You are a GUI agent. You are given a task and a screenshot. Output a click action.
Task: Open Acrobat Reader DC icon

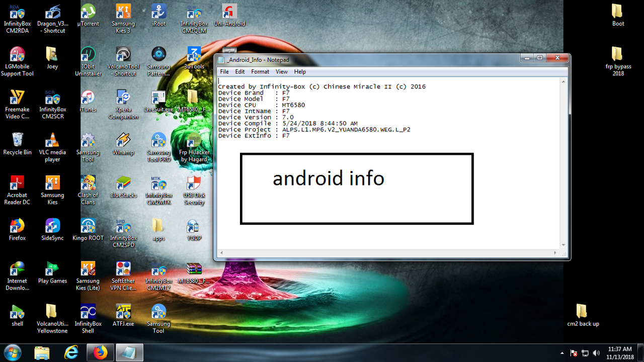[17, 190]
